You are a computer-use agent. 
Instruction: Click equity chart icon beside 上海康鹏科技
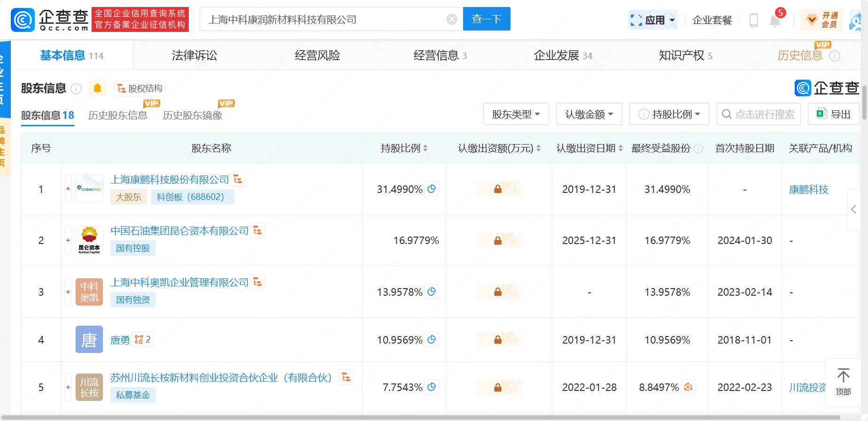click(x=238, y=179)
